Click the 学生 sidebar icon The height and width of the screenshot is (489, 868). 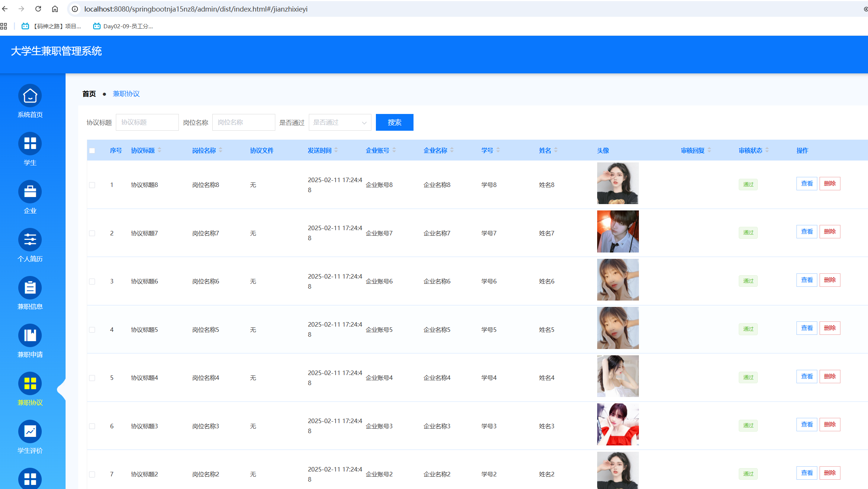click(x=30, y=144)
